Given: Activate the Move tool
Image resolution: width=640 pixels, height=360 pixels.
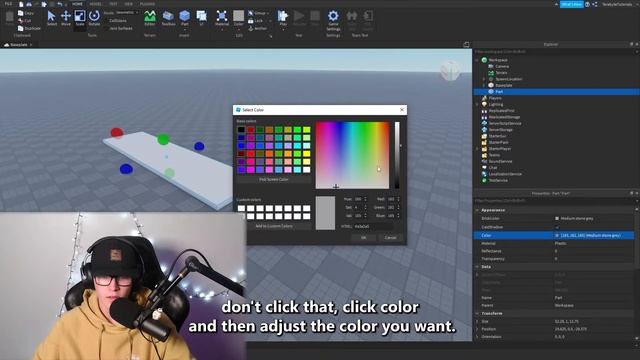Looking at the screenshot, I should point(66,18).
